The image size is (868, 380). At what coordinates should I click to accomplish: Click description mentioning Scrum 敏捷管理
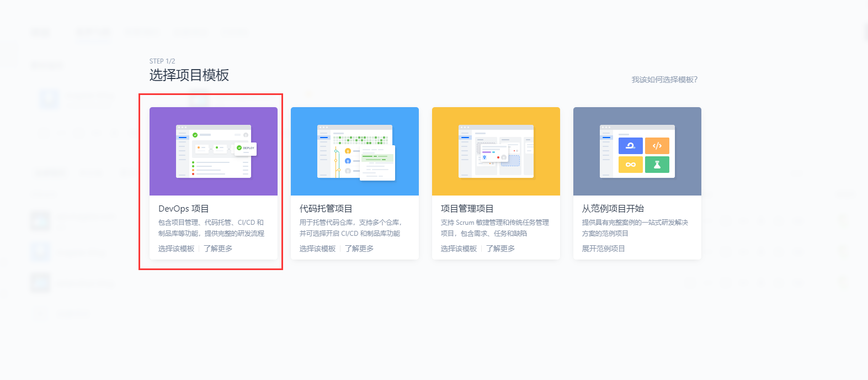[x=495, y=228]
